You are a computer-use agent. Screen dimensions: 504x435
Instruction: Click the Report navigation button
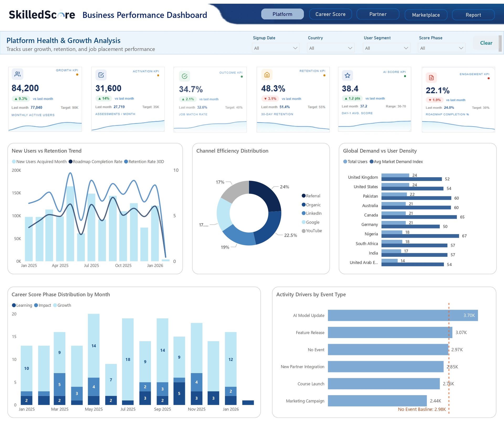[x=473, y=15]
